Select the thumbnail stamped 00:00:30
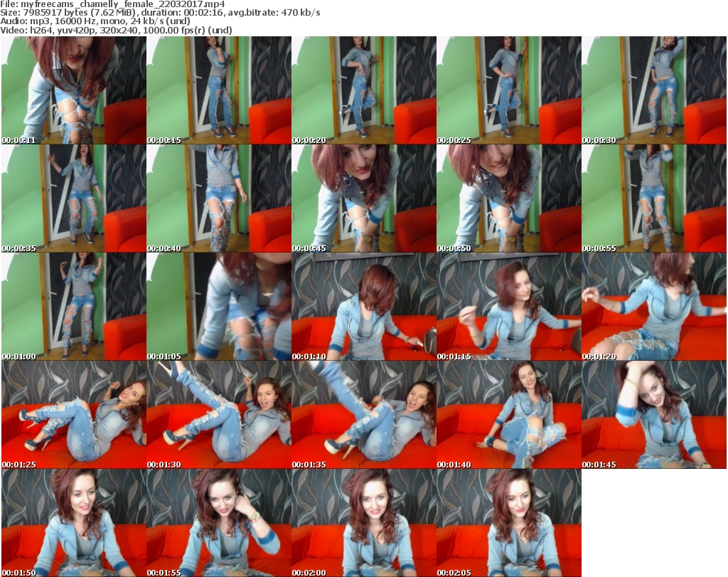Image resolution: width=728 pixels, height=577 pixels. [654, 90]
